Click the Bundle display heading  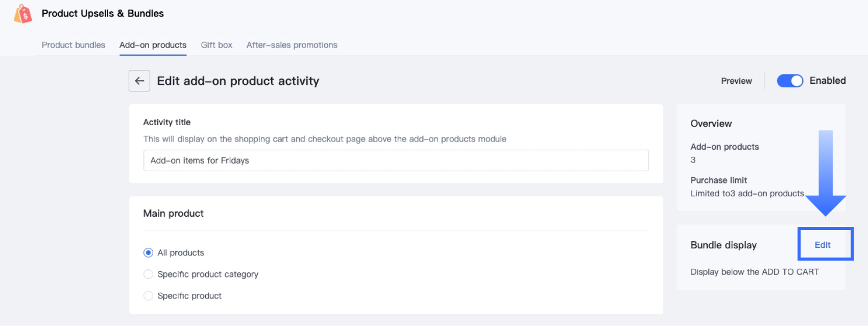coord(724,245)
